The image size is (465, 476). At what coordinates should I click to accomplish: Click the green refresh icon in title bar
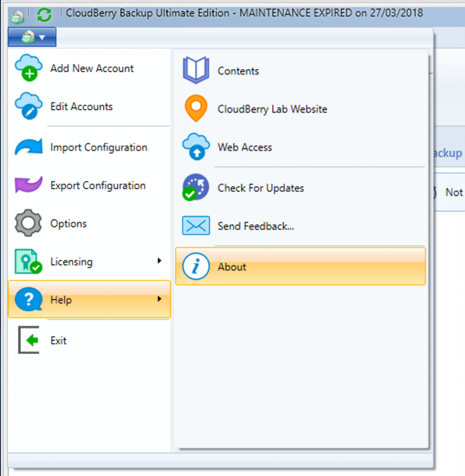[44, 14]
